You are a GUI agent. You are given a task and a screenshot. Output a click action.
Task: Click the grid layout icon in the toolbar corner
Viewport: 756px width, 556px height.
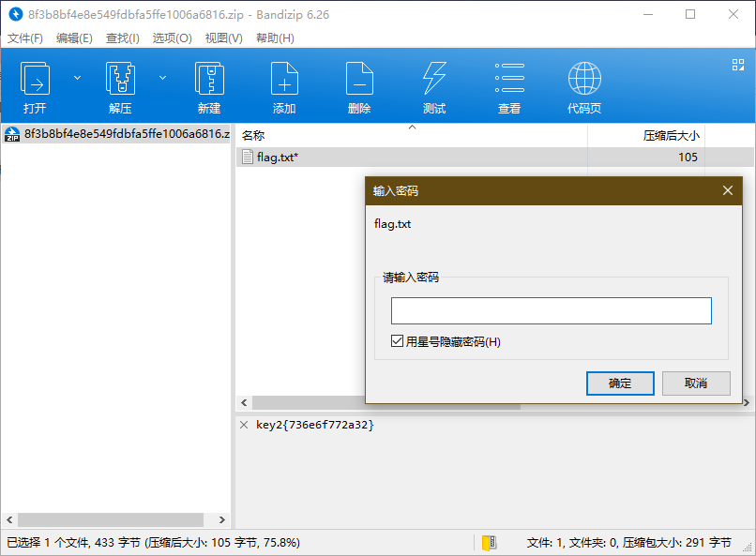pos(738,65)
